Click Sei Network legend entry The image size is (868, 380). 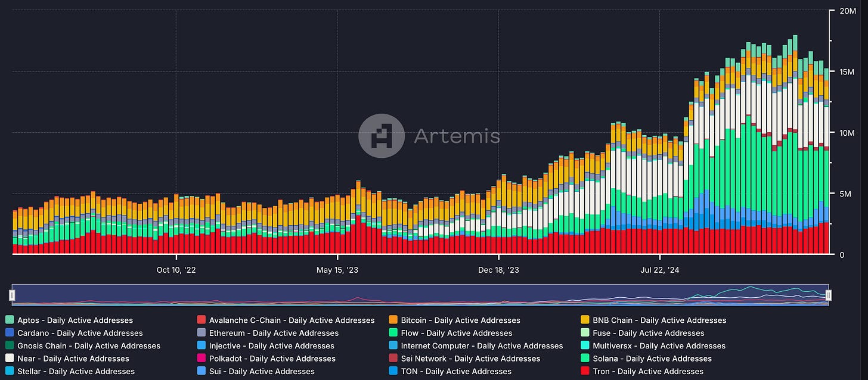pos(464,359)
